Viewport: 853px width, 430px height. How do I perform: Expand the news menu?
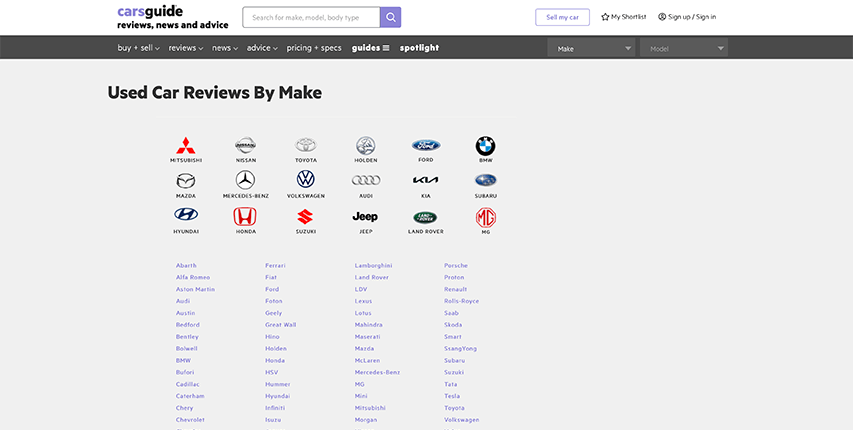(x=225, y=48)
